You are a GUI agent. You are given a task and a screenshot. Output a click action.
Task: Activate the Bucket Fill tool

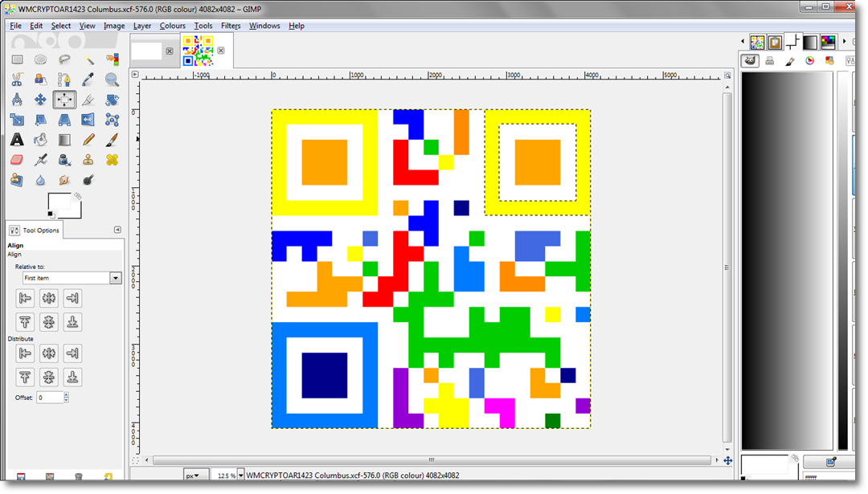coord(40,140)
